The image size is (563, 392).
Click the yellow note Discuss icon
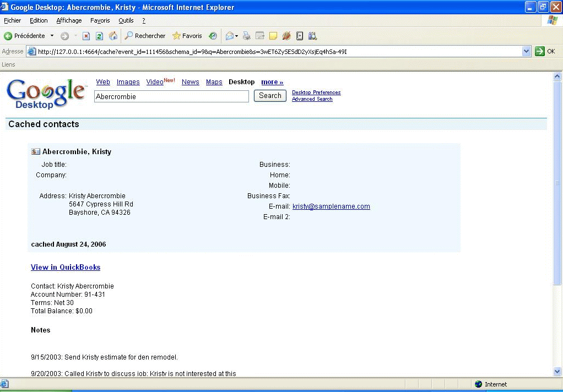coord(273,36)
